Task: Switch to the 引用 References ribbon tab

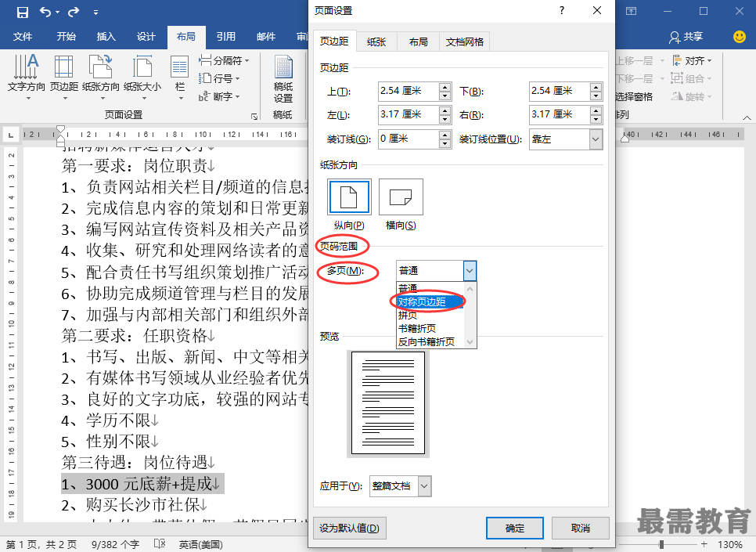Action: pos(225,37)
